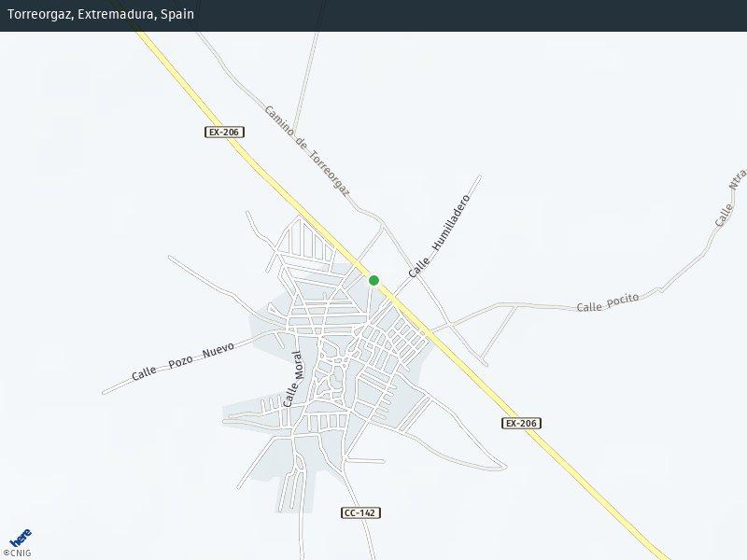Viewport: 747px width, 560px height.
Task: Click the upper-left EX-206 road shield
Action: [x=224, y=133]
